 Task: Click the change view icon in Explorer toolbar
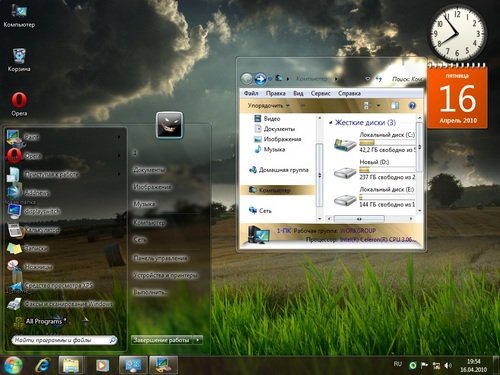[x=366, y=106]
